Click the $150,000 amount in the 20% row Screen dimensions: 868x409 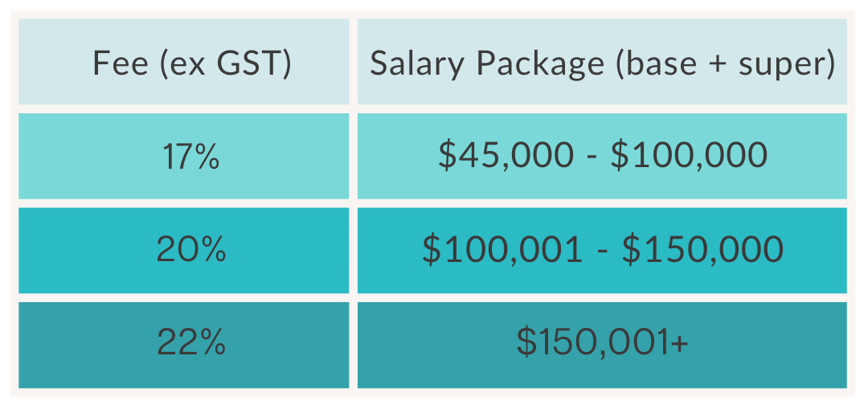(x=702, y=250)
